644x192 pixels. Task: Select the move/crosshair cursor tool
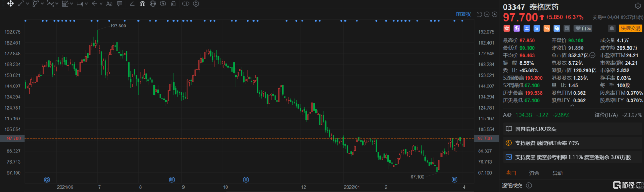click(10, 4)
